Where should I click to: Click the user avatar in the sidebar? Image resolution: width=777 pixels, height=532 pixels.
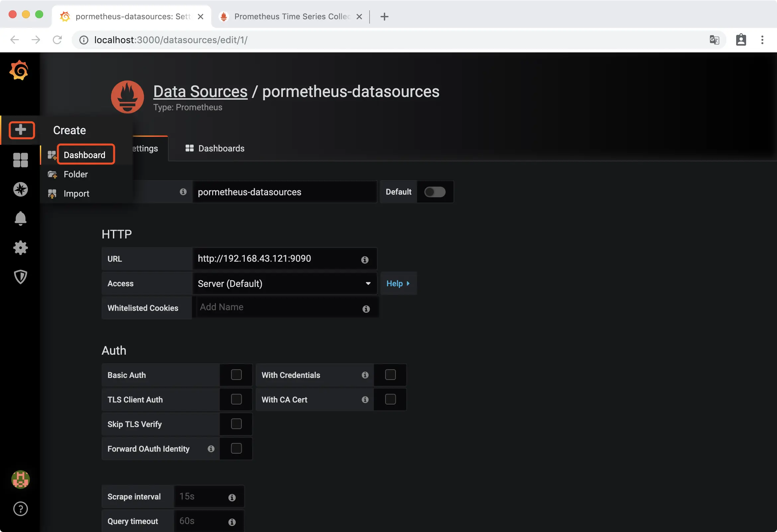click(20, 480)
